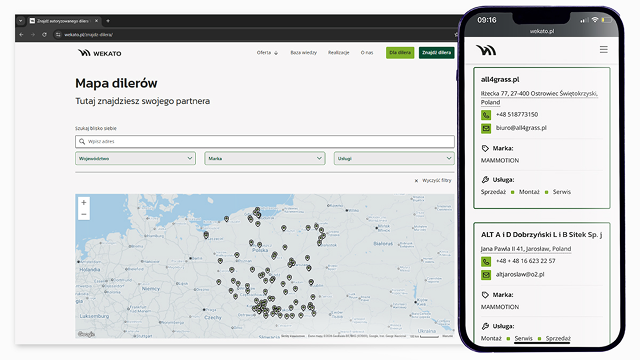Viewport: 640px width, 360px height.
Task: Click the site info icon beside the URL
Action: click(x=58, y=35)
